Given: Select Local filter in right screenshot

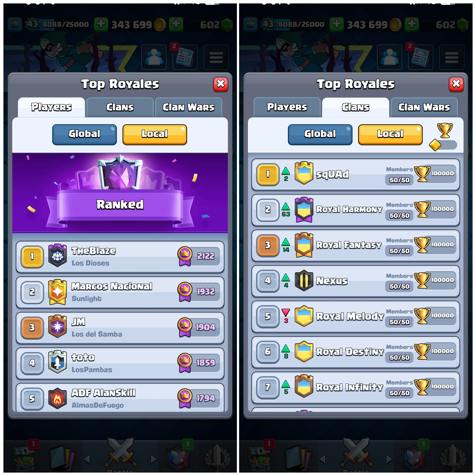Looking at the screenshot, I should point(390,135).
